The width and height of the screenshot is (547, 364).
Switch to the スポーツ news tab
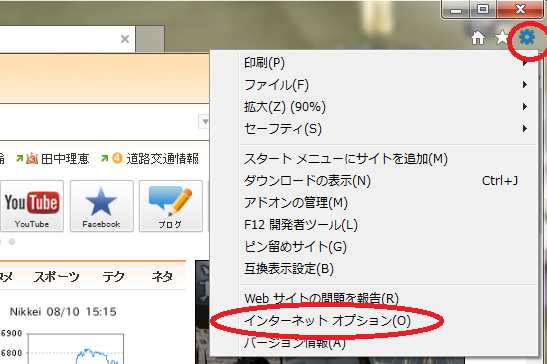coord(57,276)
